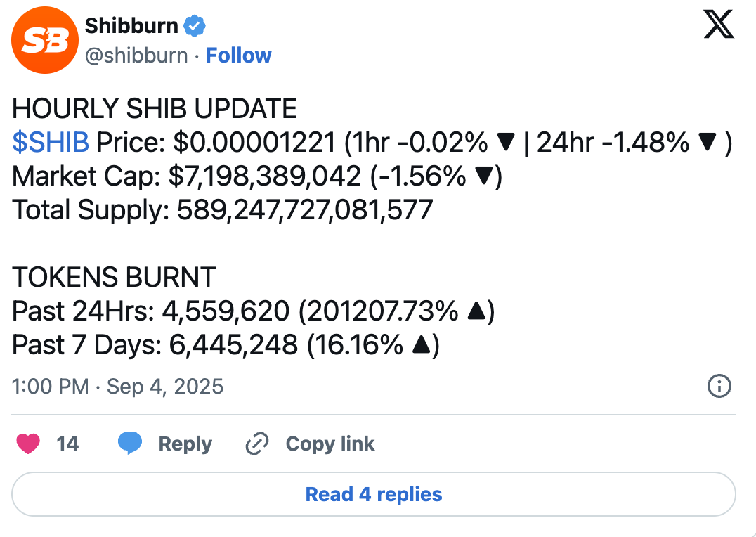
Task: Open the $SHIB cashtag link
Action: coord(51,143)
